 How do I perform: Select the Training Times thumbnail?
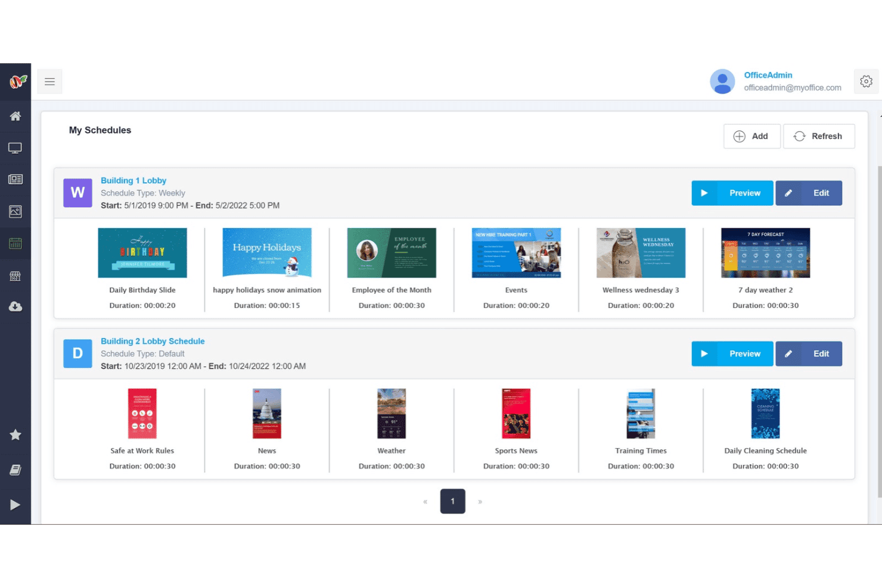(x=641, y=413)
